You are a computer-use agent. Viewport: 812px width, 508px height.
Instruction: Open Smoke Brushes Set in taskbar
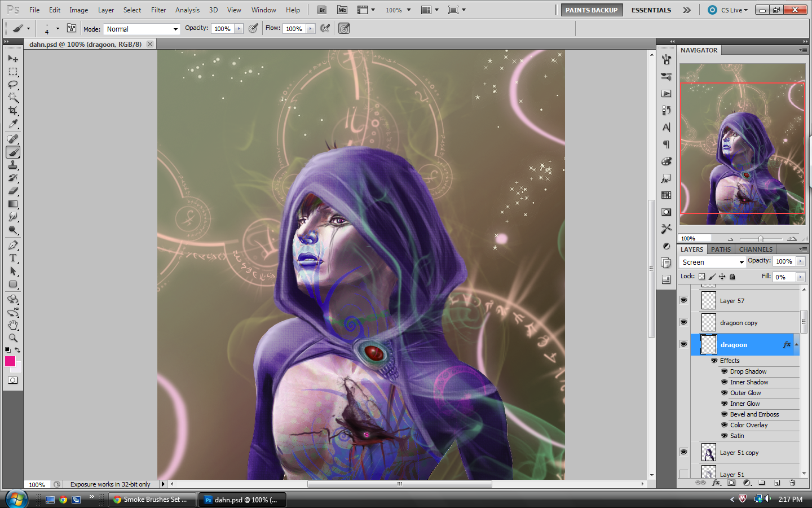click(x=152, y=500)
